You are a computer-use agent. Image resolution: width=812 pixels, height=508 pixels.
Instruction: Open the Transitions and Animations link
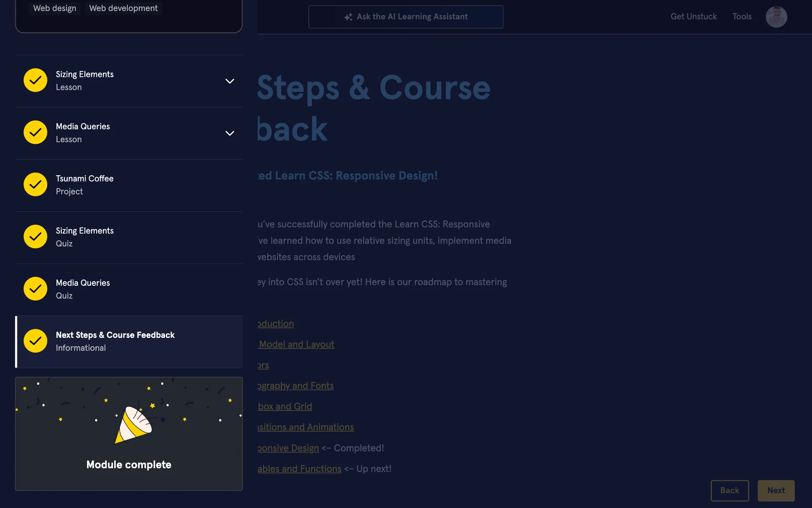pyautogui.click(x=304, y=427)
